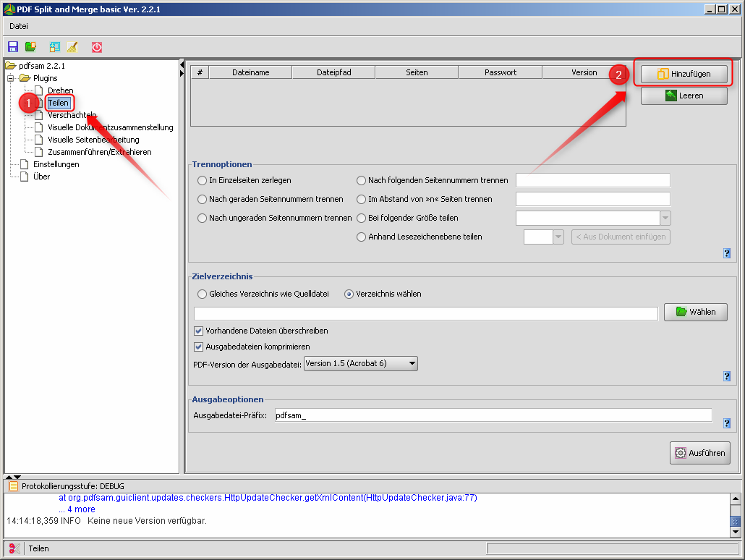Click the restore environment toolbar icon
The image size is (745, 560).
pos(54,46)
